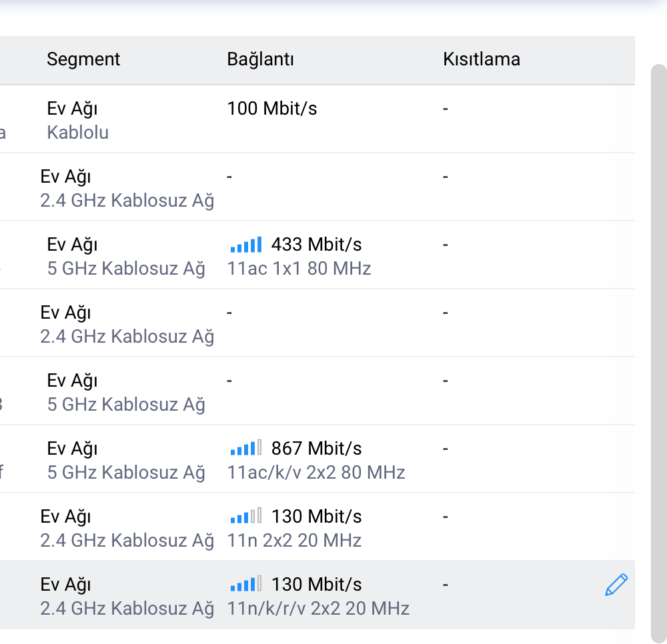Click the 867 Mbit/s connection speed

(316, 449)
